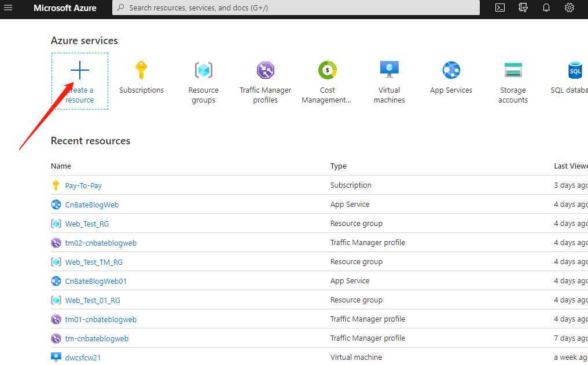Click the App Service icon beside CnBateBlogWeb

56,205
